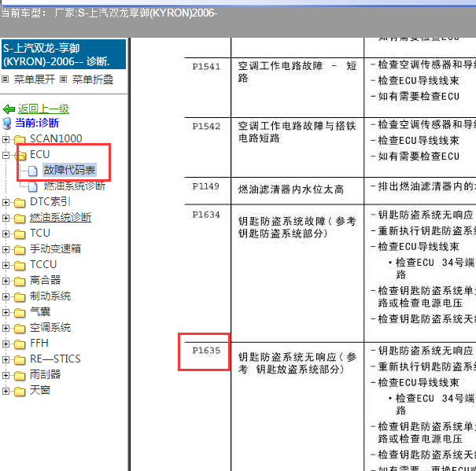Click the 天窗 folder icon
This screenshot has width=476, height=471.
pyautogui.click(x=20, y=392)
